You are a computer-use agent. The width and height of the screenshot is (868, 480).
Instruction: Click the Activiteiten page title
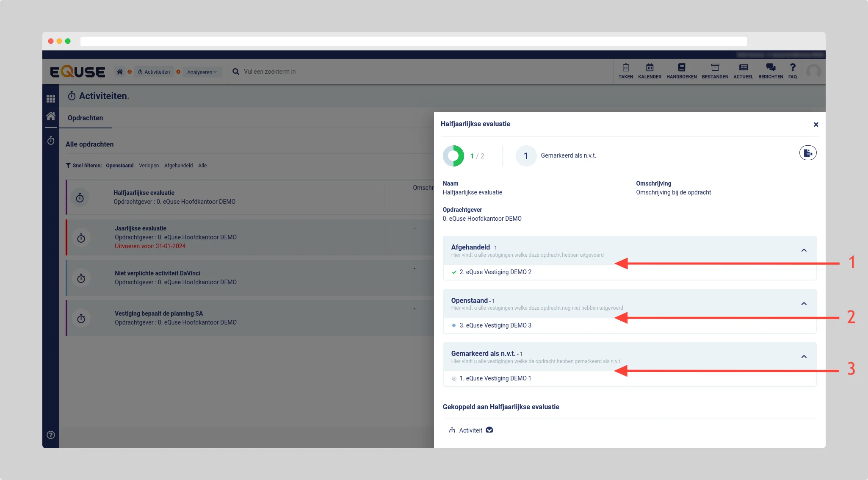[x=103, y=96]
